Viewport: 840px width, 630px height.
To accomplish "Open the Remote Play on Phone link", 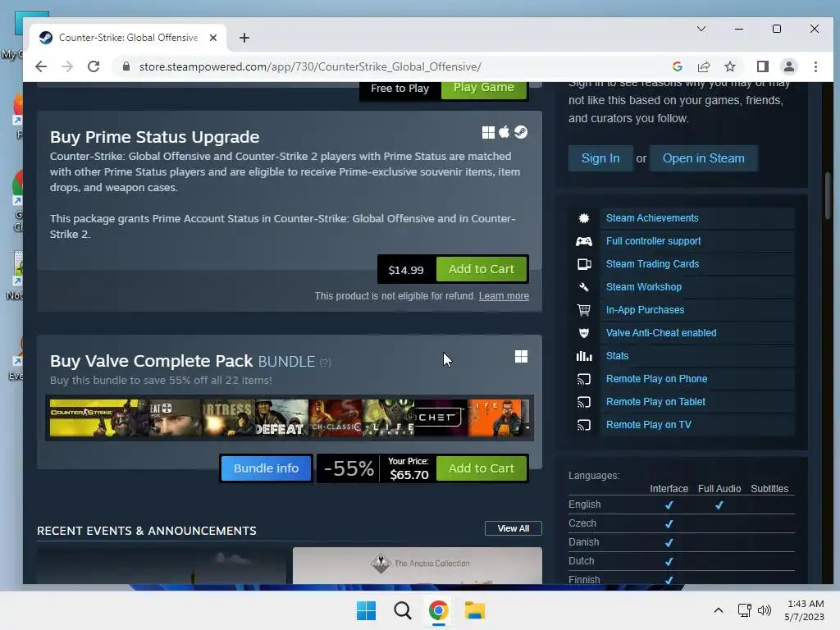I will [656, 379].
